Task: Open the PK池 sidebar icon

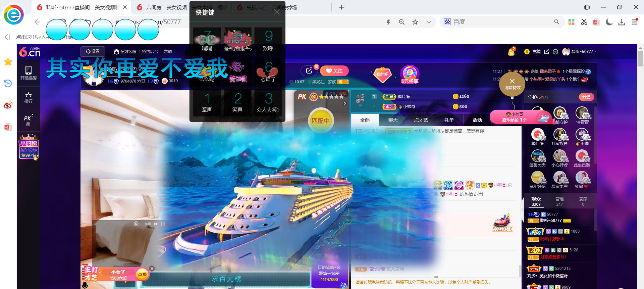Action: (x=29, y=120)
